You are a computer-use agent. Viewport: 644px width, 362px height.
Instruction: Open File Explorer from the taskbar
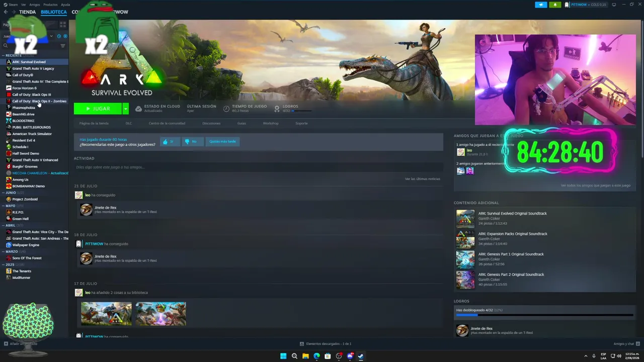[305, 356]
